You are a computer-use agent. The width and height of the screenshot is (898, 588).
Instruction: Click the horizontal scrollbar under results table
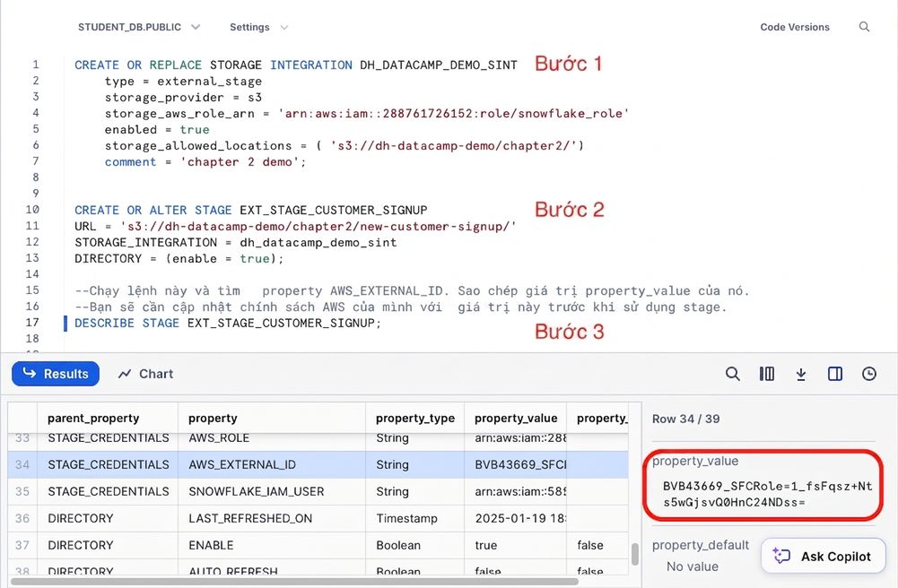pos(294,582)
